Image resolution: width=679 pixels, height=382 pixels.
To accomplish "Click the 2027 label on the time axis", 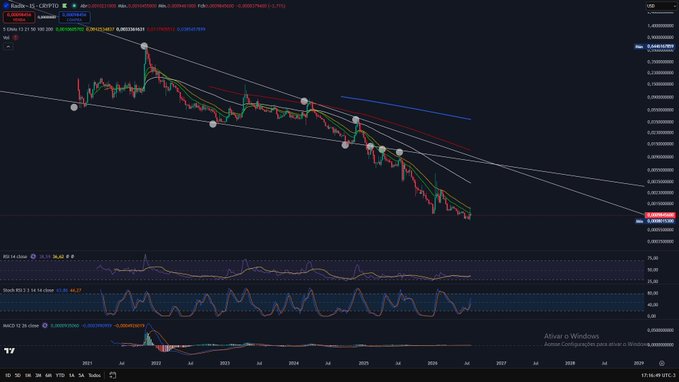I will [501, 363].
